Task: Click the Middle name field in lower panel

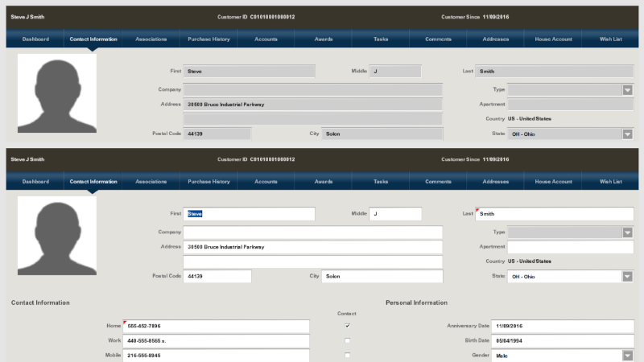Action: [395, 214]
